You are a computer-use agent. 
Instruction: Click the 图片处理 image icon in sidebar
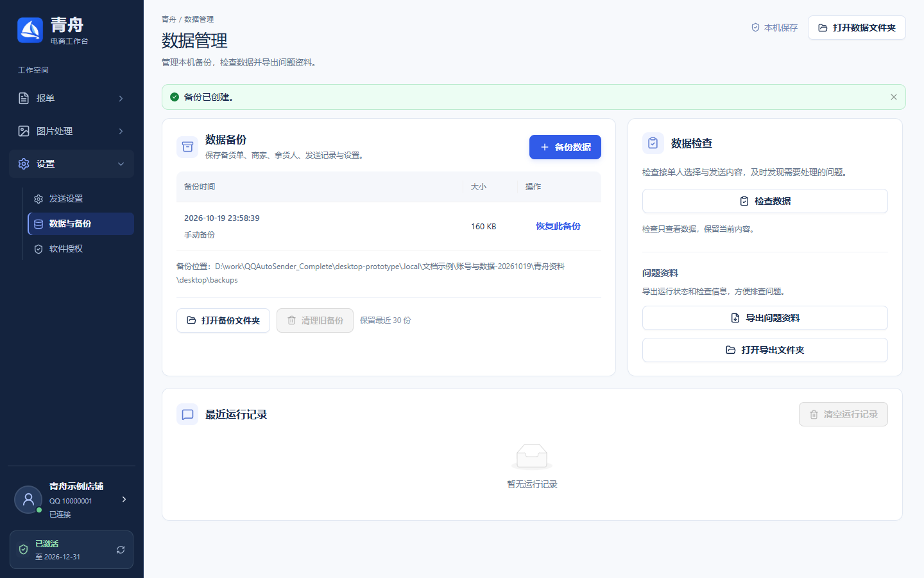pos(24,131)
